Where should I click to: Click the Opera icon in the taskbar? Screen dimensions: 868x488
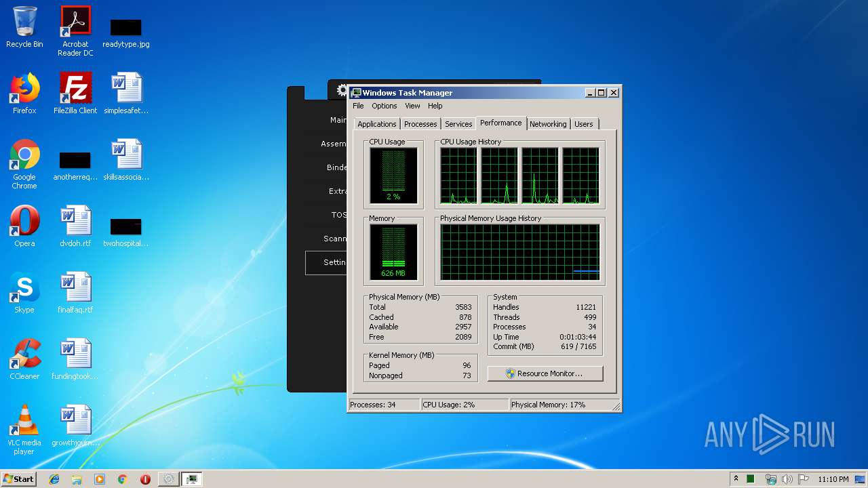(x=145, y=479)
